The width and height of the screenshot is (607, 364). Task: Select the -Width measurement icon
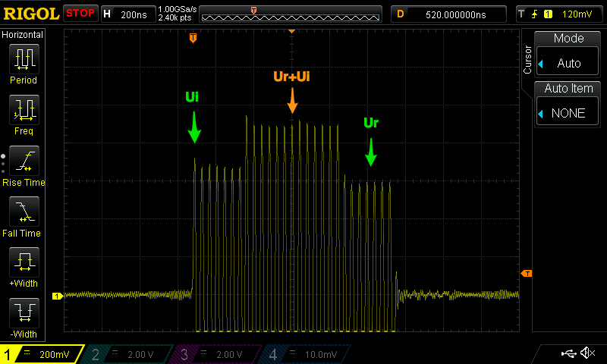pos(23,314)
